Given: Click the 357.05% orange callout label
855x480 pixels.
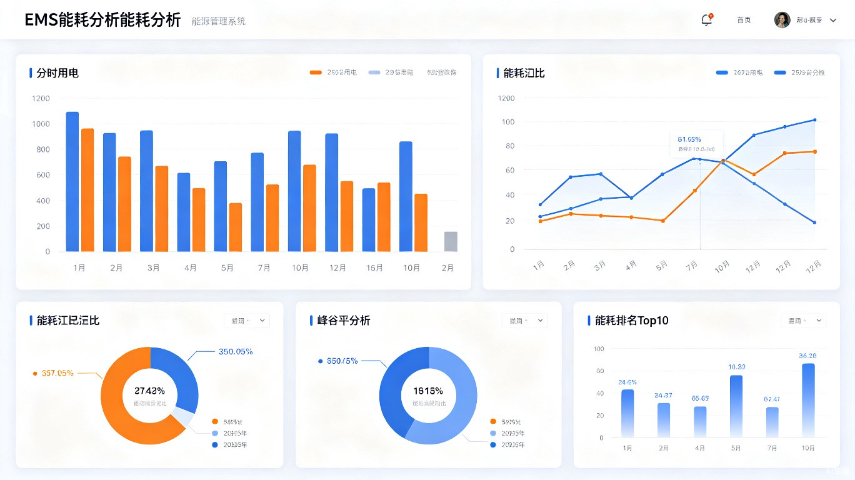Looking at the screenshot, I should 57,373.
